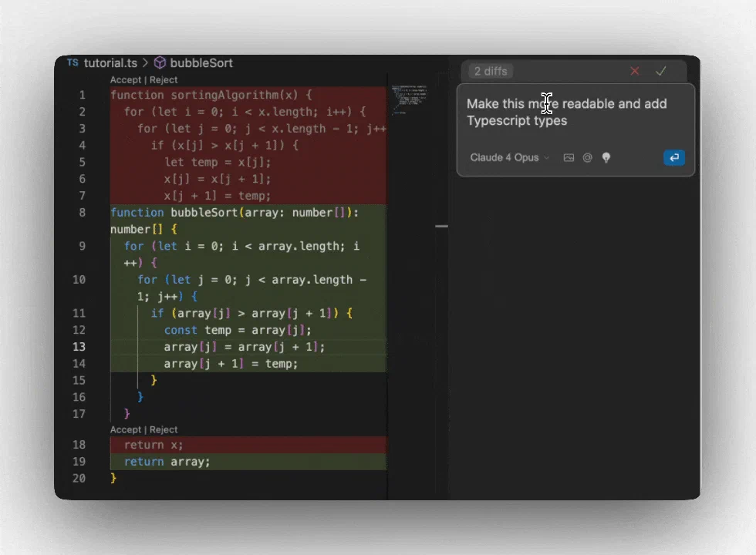
Task: Open the tutorial.ts breadcrumb item
Action: point(110,62)
